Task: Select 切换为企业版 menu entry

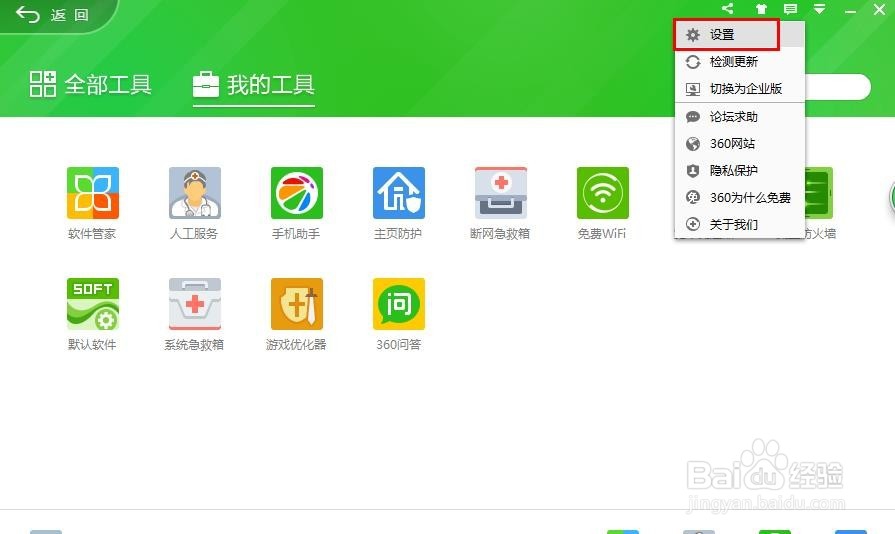Action: tap(740, 89)
